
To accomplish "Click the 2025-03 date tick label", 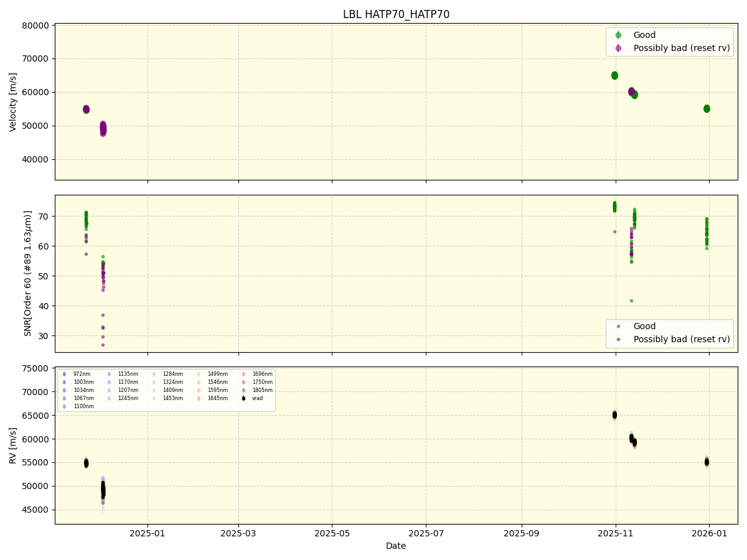I will (238, 533).
